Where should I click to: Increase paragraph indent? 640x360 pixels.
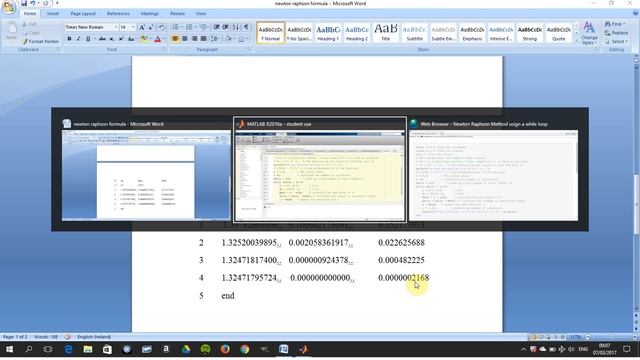[x=226, y=27]
